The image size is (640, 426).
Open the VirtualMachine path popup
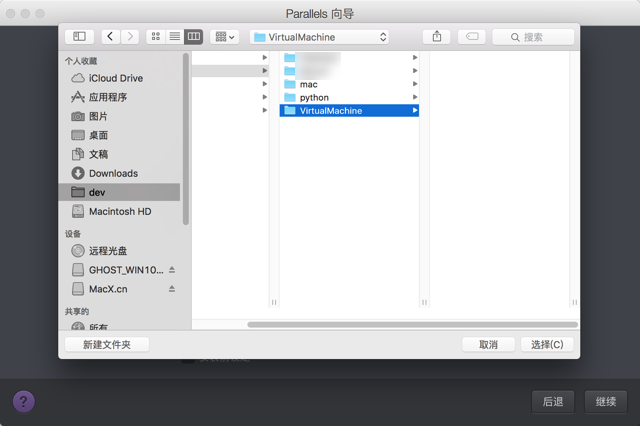pyautogui.click(x=319, y=37)
